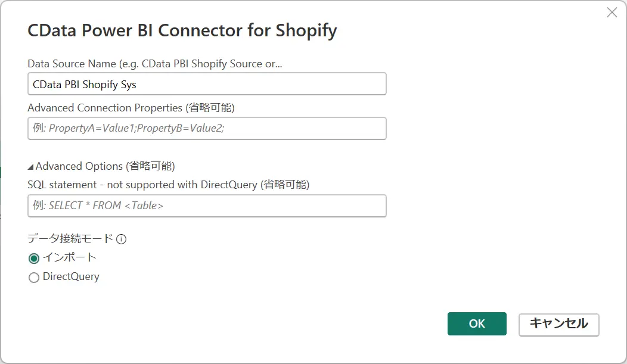Click the インポート option label text
The image size is (627, 364).
pyautogui.click(x=70, y=257)
